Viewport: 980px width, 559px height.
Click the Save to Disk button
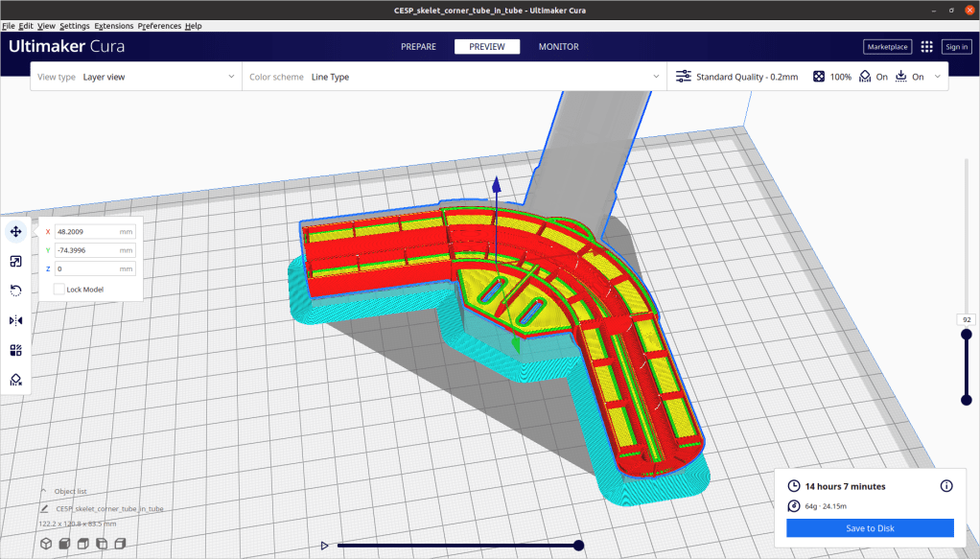point(870,528)
